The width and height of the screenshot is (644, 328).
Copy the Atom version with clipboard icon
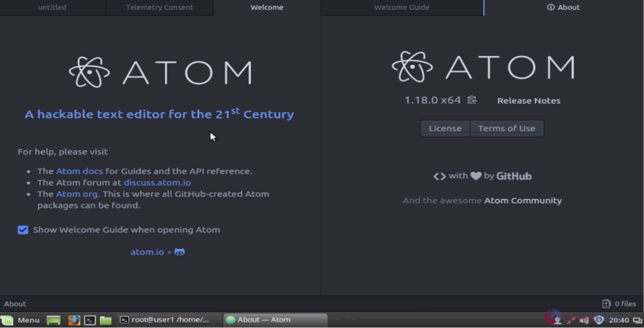pyautogui.click(x=472, y=100)
